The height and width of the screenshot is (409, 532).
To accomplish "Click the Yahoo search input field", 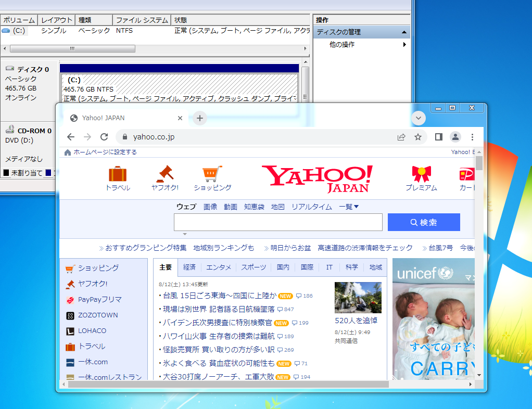I will tap(277, 222).
